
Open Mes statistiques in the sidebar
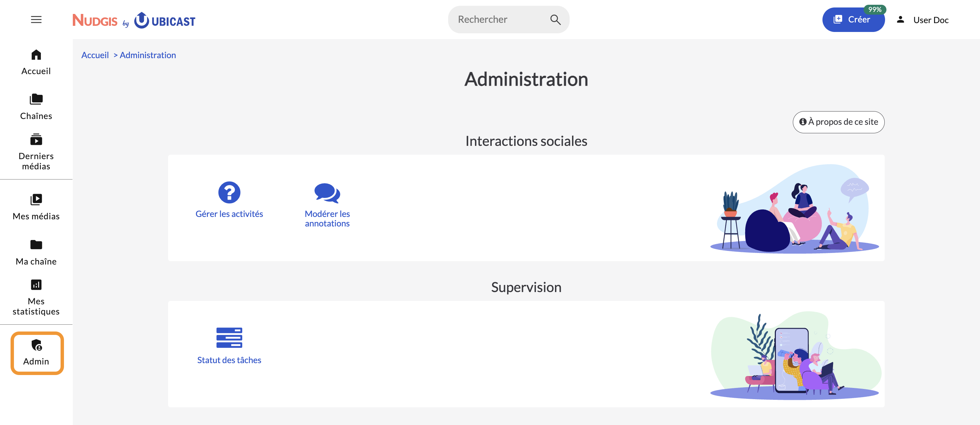coord(36,297)
